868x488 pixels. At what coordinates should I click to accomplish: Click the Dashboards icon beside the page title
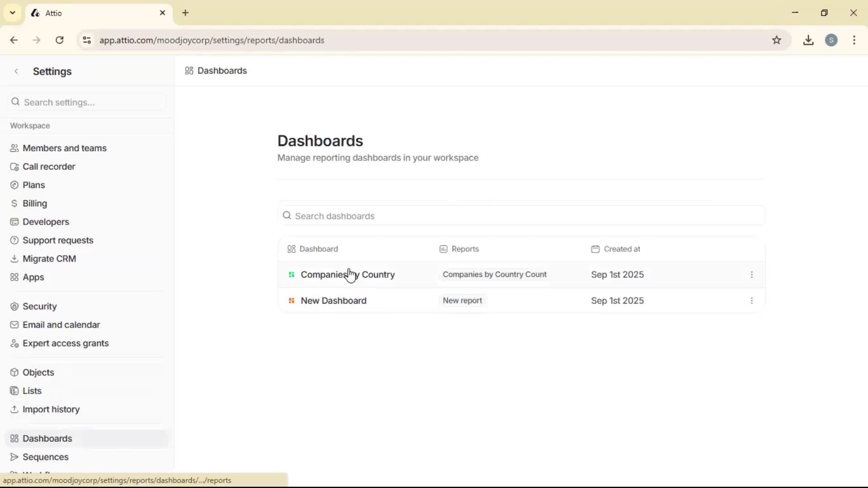coord(189,70)
